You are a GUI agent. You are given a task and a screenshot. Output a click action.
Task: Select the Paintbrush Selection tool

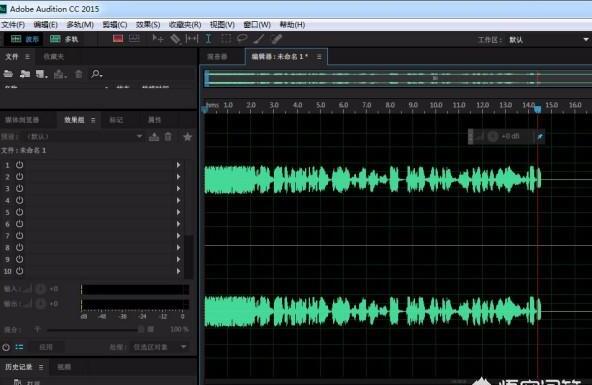pyautogui.click(x=259, y=38)
